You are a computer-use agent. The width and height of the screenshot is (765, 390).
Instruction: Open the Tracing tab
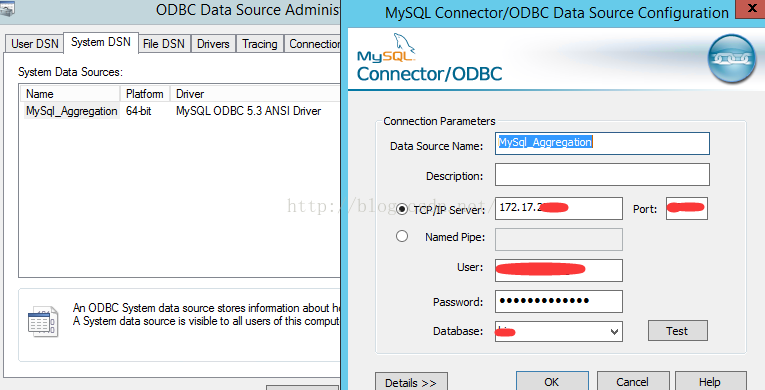[260, 44]
